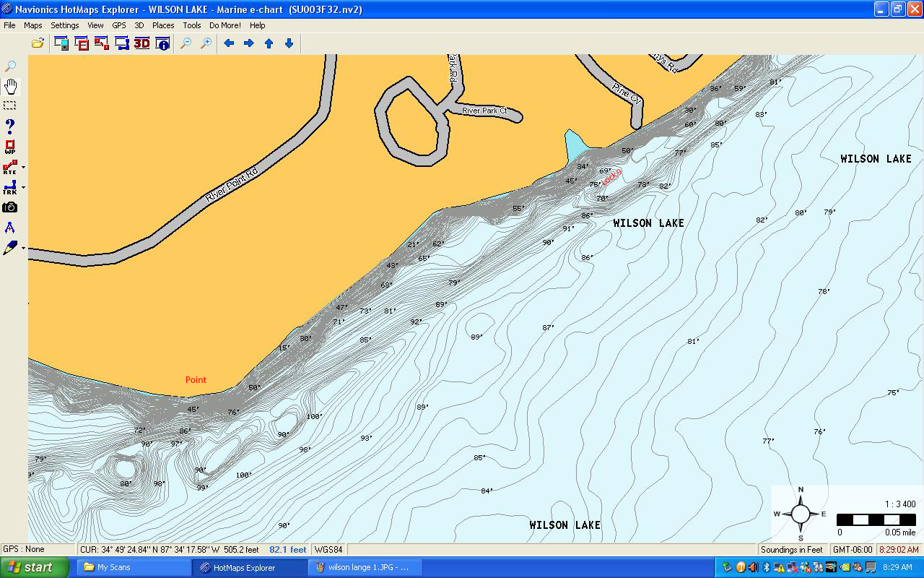Switch to wilson lange 1.JPG taskbar window
This screenshot has width=924, height=578.
click(365, 567)
